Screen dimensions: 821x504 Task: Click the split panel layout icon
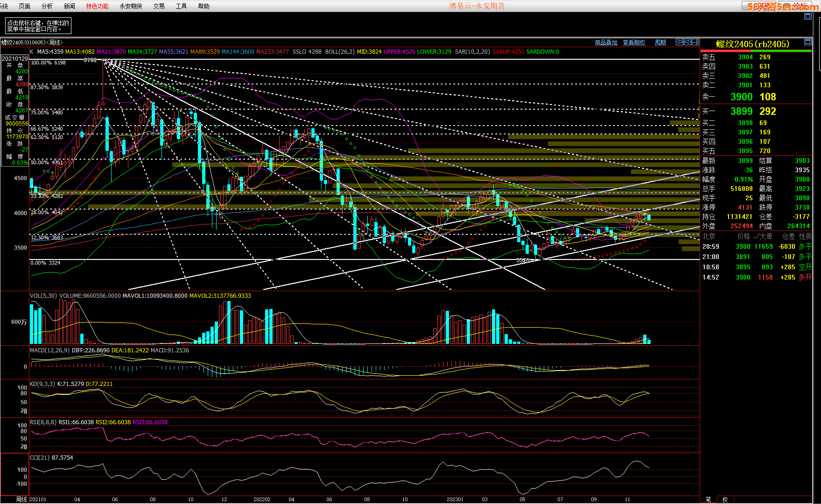[x=695, y=42]
